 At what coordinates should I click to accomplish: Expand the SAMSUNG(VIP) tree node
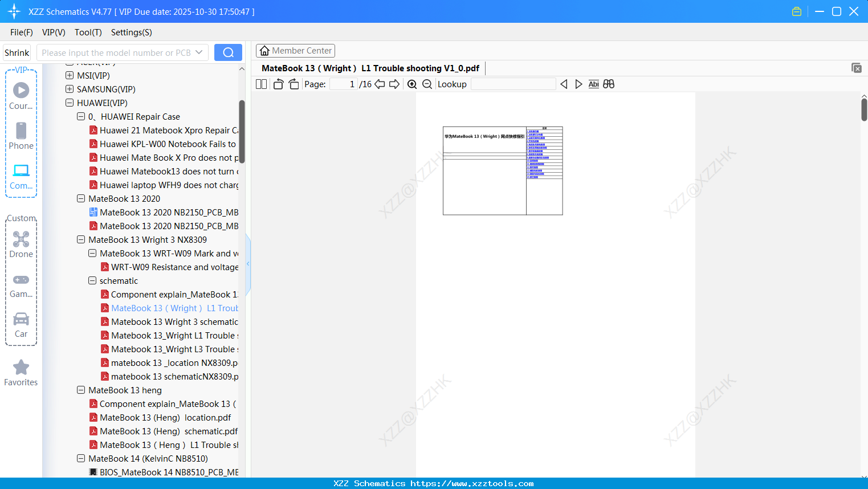[x=70, y=89]
